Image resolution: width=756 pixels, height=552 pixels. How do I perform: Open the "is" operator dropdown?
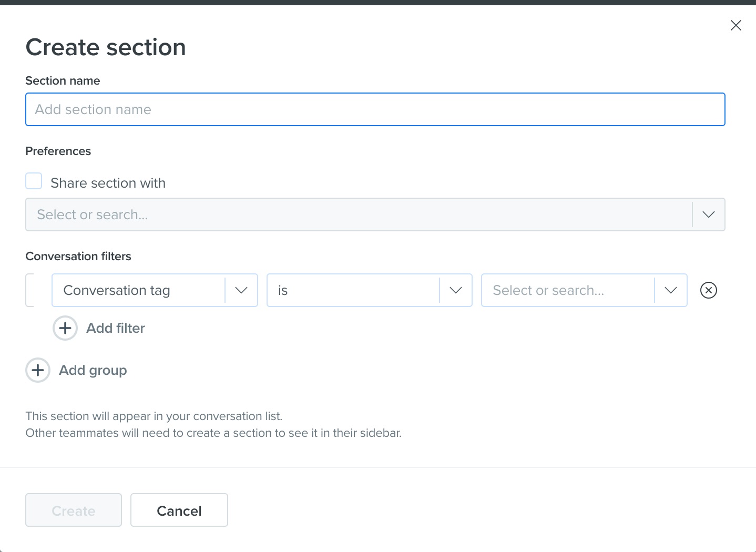click(370, 290)
